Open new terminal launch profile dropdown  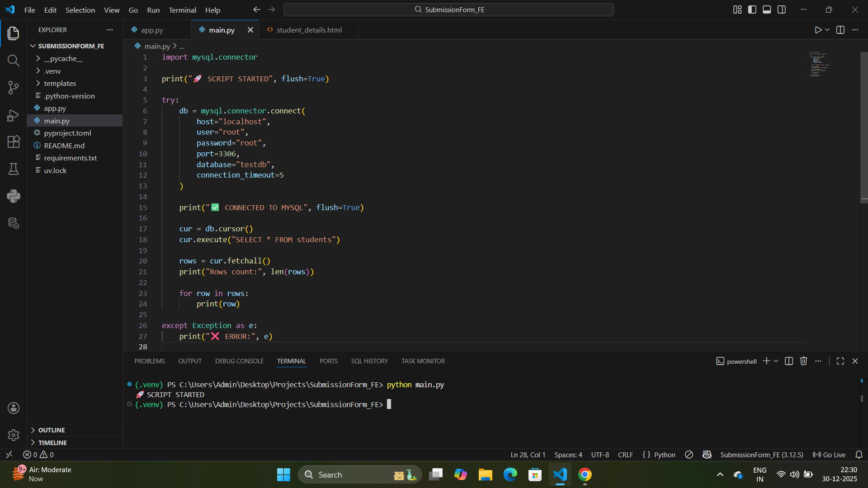776,361
